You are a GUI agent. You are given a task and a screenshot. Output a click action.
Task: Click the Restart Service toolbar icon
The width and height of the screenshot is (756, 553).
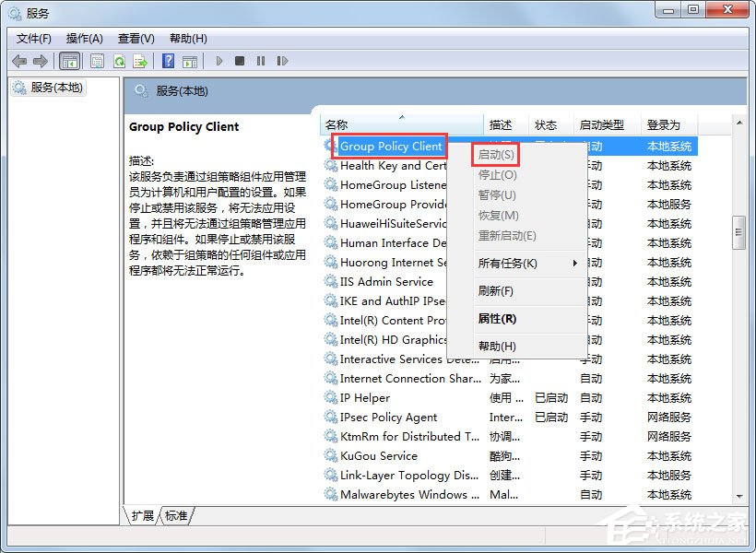(x=283, y=61)
